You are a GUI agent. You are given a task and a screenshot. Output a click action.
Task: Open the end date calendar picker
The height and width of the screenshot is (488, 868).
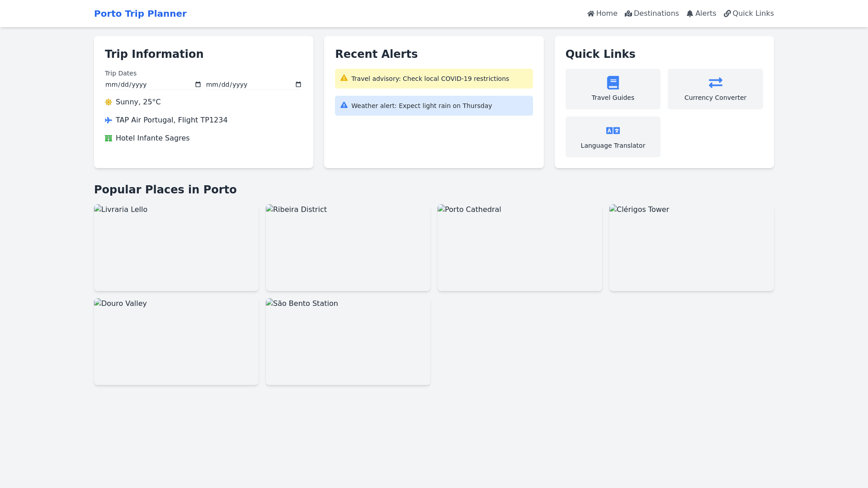tap(298, 84)
